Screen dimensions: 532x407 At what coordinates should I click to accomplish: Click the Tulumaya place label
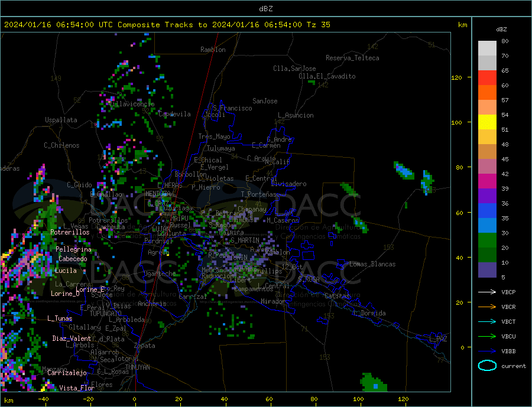click(x=220, y=148)
